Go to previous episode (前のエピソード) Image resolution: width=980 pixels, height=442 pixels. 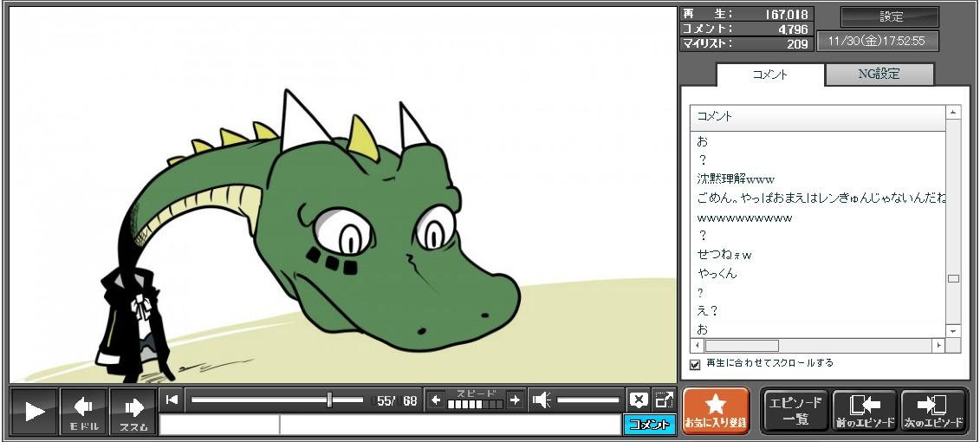pos(865,411)
